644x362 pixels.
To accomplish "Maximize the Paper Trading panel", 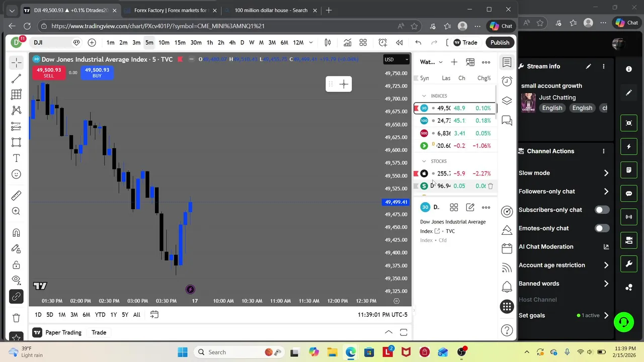I will tap(404, 332).
